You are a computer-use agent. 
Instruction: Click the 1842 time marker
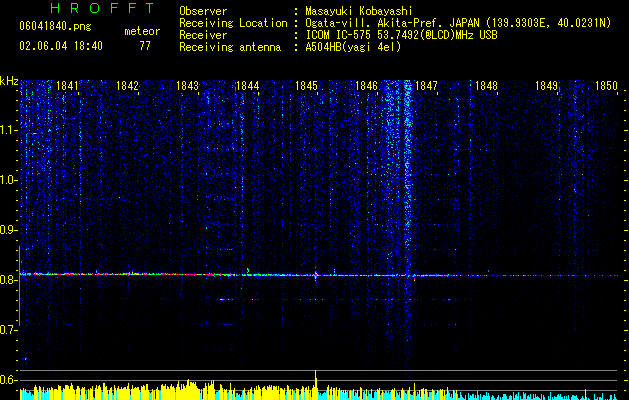pyautogui.click(x=127, y=86)
